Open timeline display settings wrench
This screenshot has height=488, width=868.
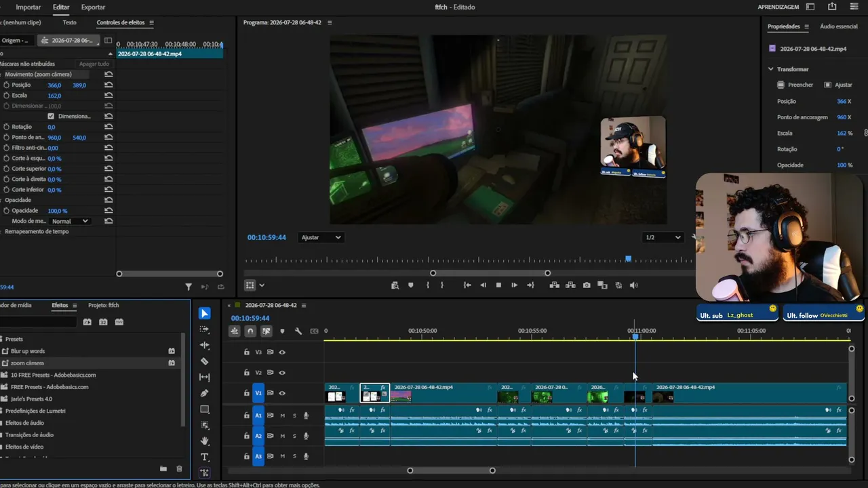pos(298,331)
